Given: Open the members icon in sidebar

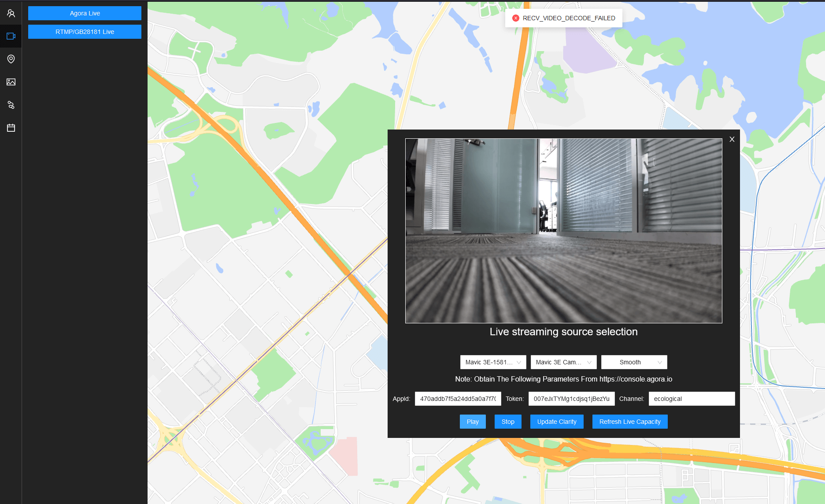Looking at the screenshot, I should click(x=11, y=14).
